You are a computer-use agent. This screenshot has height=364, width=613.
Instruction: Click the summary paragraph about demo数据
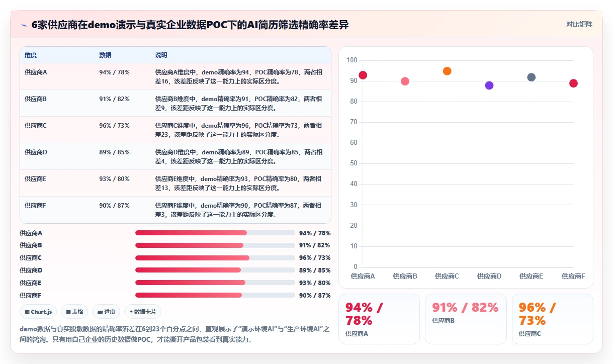(x=174, y=334)
